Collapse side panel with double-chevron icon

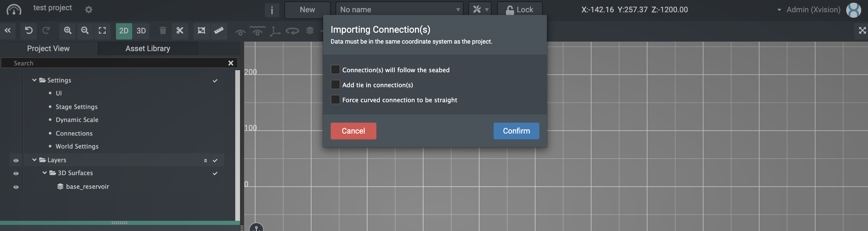tap(8, 31)
